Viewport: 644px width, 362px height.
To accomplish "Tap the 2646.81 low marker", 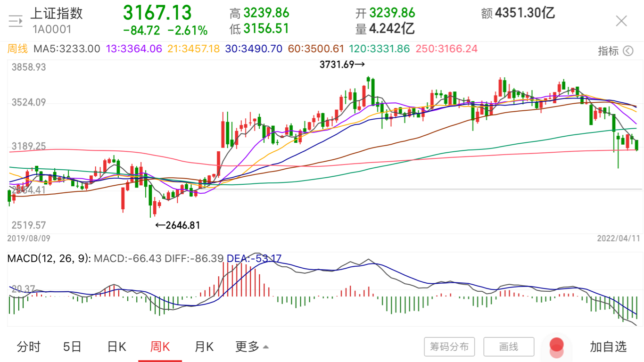I will [178, 225].
